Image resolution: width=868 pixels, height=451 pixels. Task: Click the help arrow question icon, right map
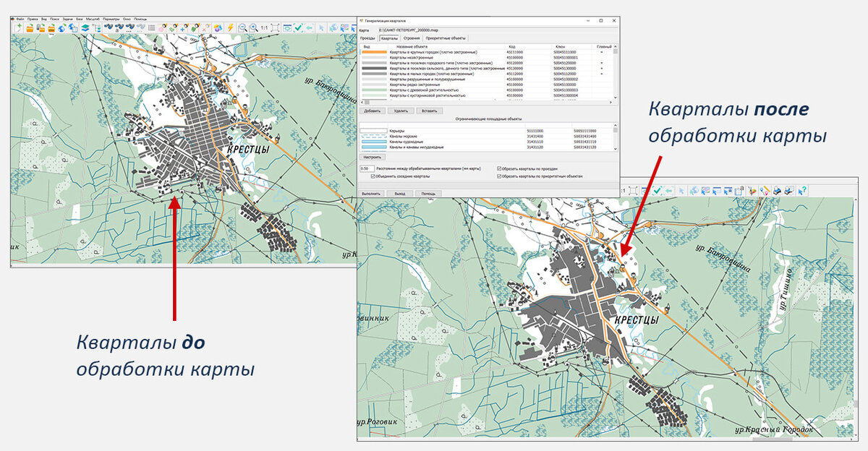pos(802,190)
